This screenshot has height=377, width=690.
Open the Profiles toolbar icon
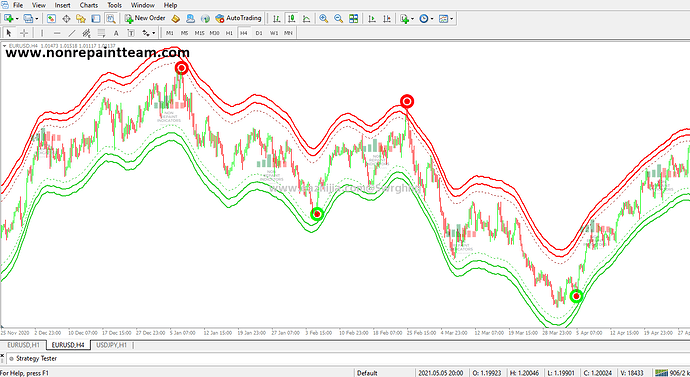click(28, 18)
